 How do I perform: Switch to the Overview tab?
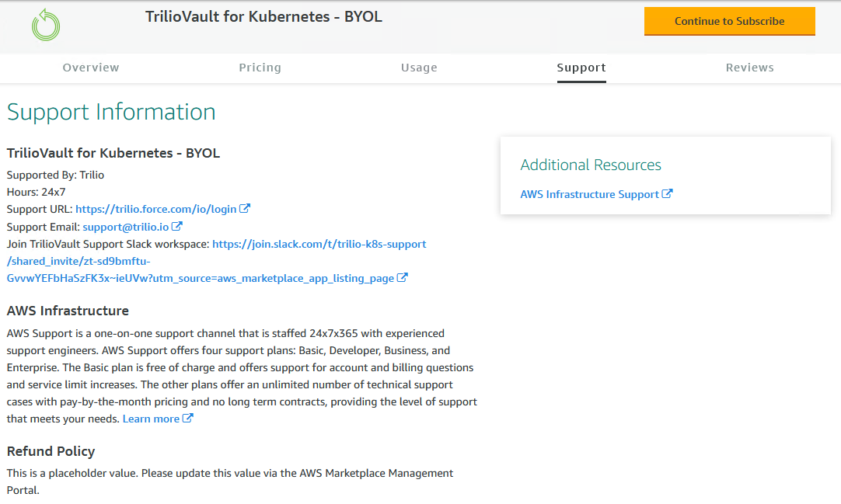coord(91,68)
